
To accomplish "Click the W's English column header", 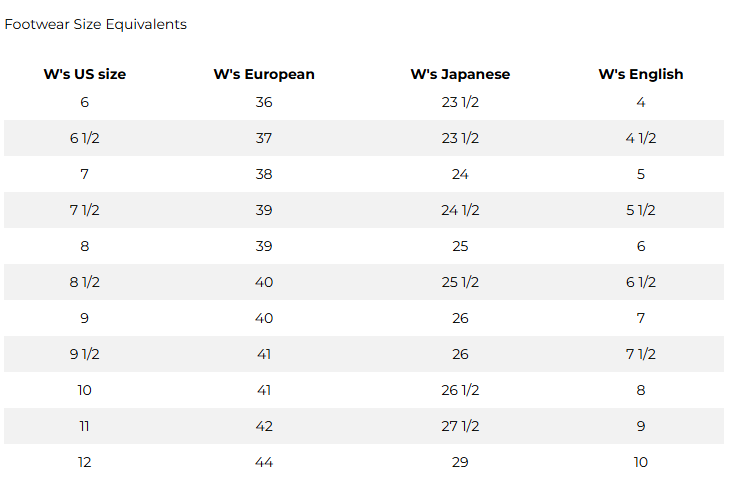I will [x=641, y=74].
